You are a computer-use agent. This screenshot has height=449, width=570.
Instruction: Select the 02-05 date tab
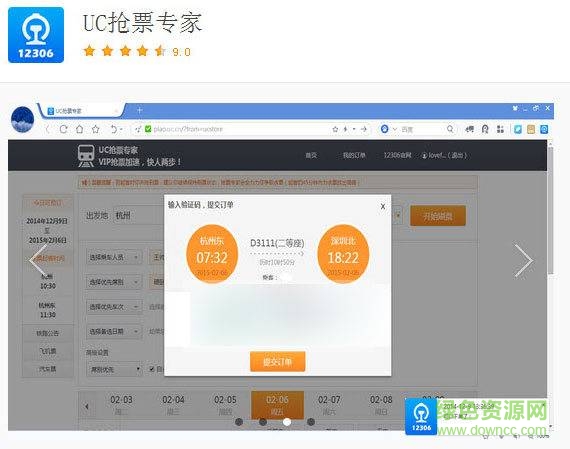click(x=225, y=405)
